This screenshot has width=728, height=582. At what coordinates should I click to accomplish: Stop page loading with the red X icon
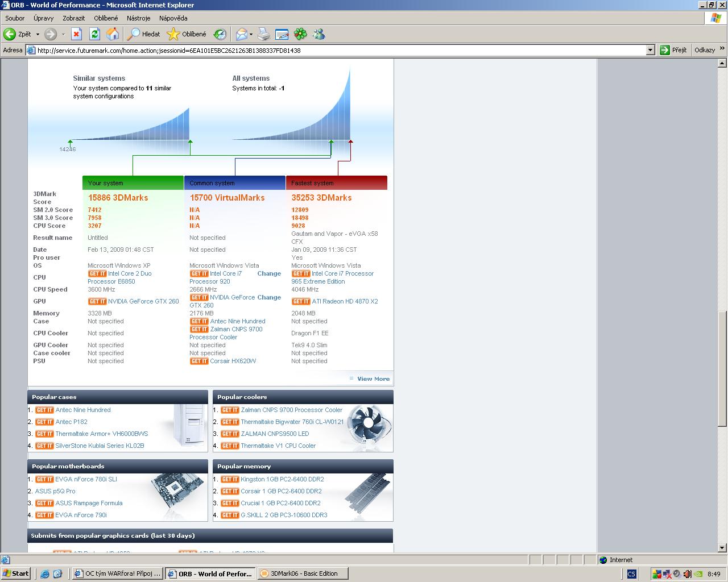pos(76,34)
